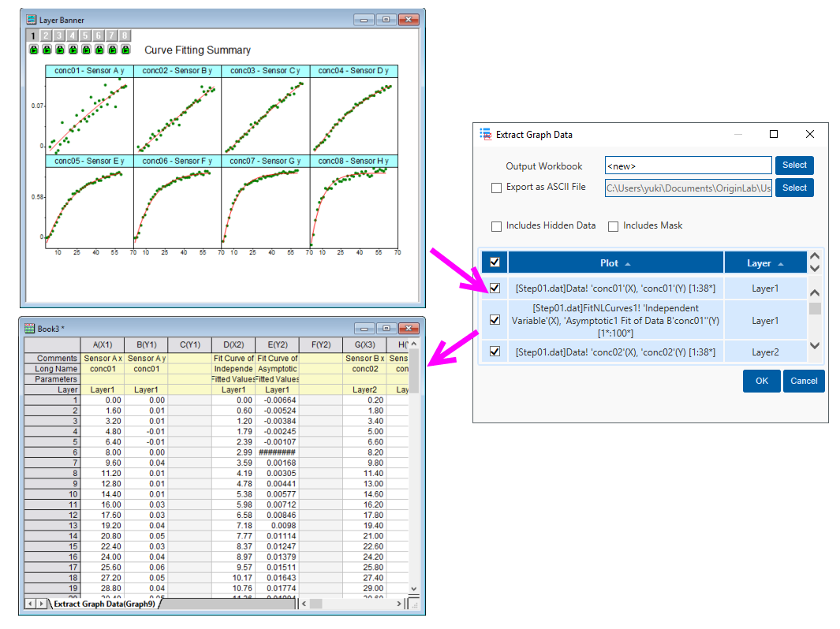The height and width of the screenshot is (629, 840).
Task: Click the lock icon below layer button 1
Action: pos(33,49)
